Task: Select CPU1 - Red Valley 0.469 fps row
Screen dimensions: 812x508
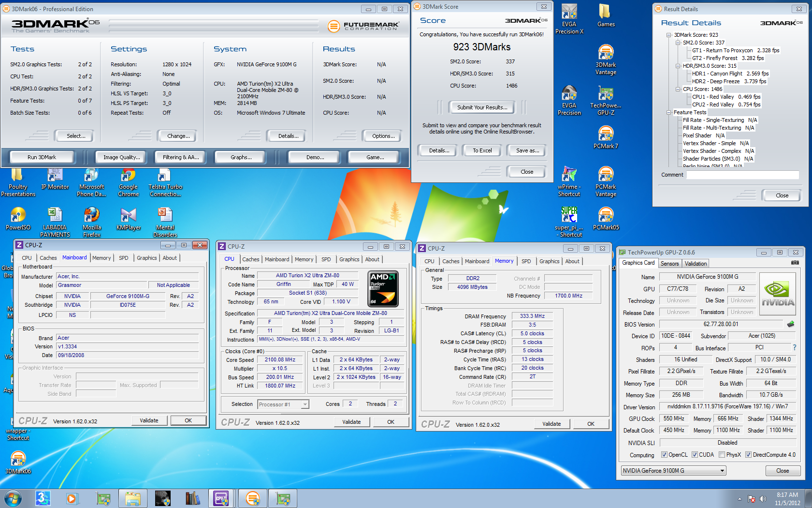Action: coord(726,97)
